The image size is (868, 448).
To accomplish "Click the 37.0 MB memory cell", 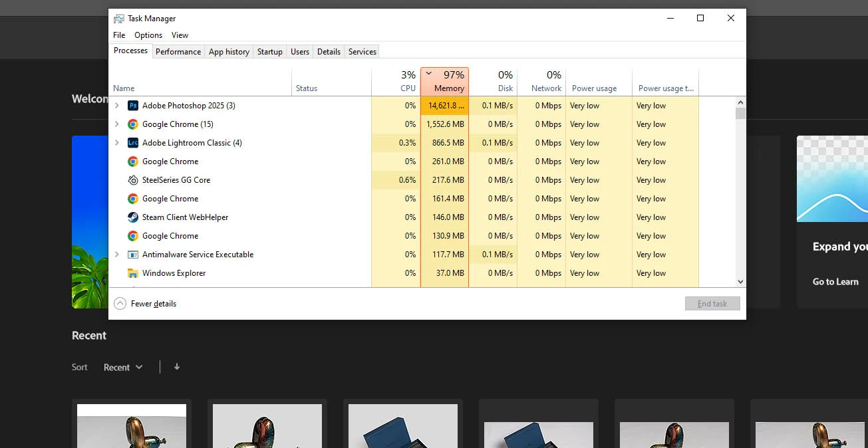I will coord(444,273).
